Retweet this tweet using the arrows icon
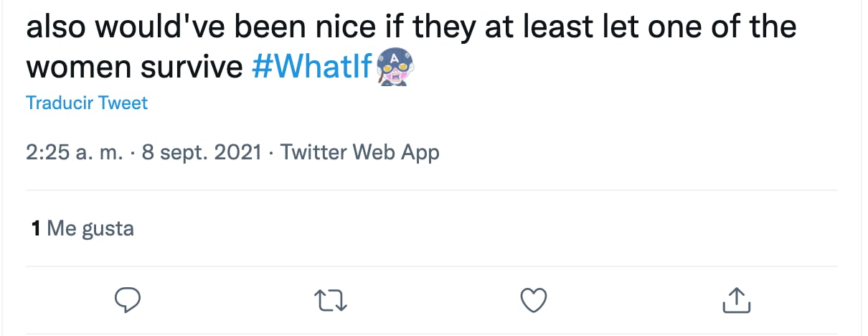868x336 pixels. pos(331,300)
